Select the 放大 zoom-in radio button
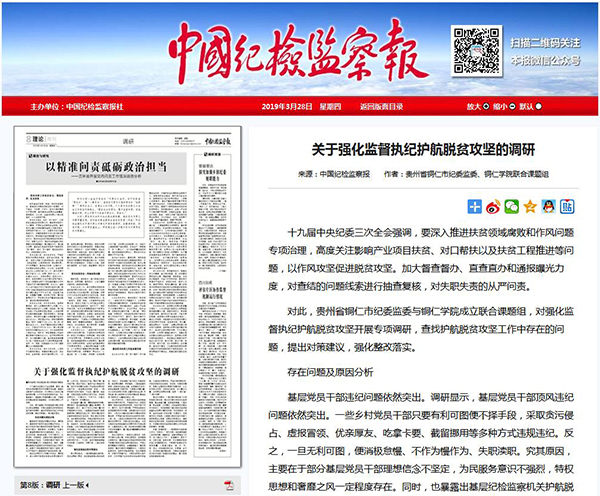The image size is (600, 496). pyautogui.click(x=486, y=106)
